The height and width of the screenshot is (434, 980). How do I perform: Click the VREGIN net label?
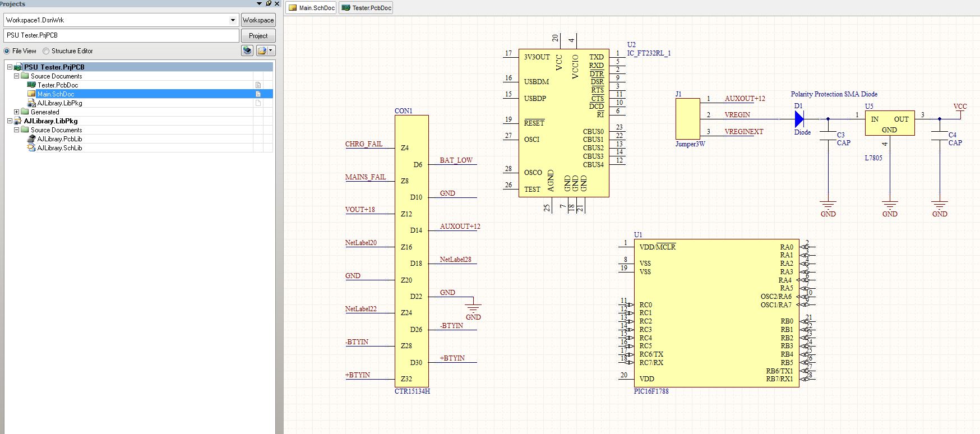[x=737, y=115]
